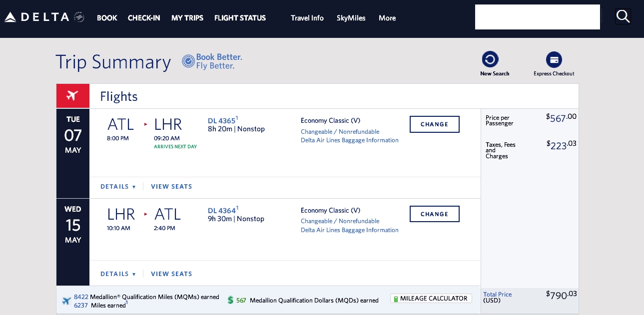
Task: Open Delta Air Lines Baggage Information link
Action: pyautogui.click(x=350, y=140)
